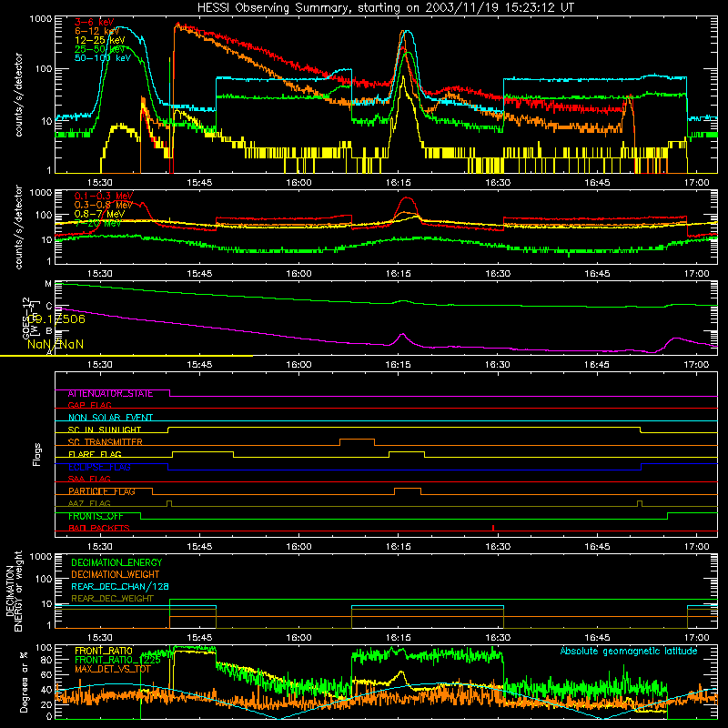Click the 15:30 tick label under keV panel

(100, 183)
